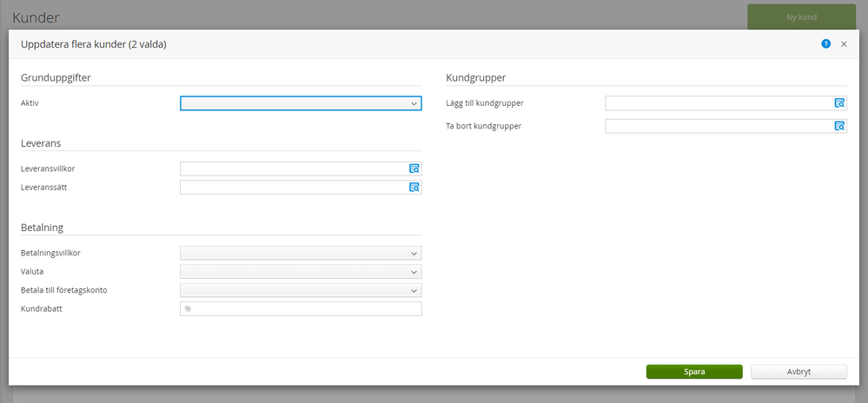Screen dimensions: 868x403
Task: Expand the Aktiv dropdown
Action: [x=301, y=103]
